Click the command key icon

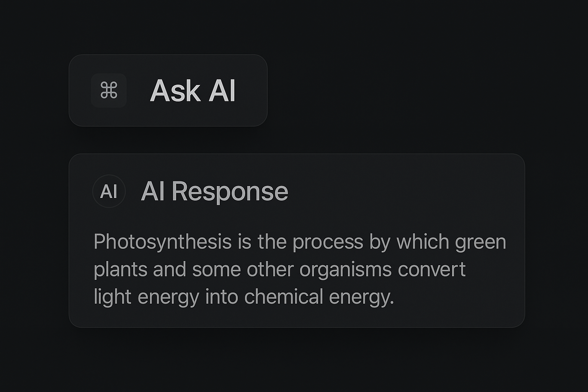tap(109, 91)
